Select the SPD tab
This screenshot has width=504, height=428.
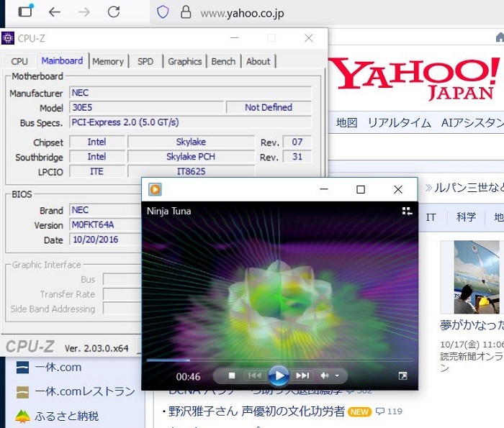(145, 61)
